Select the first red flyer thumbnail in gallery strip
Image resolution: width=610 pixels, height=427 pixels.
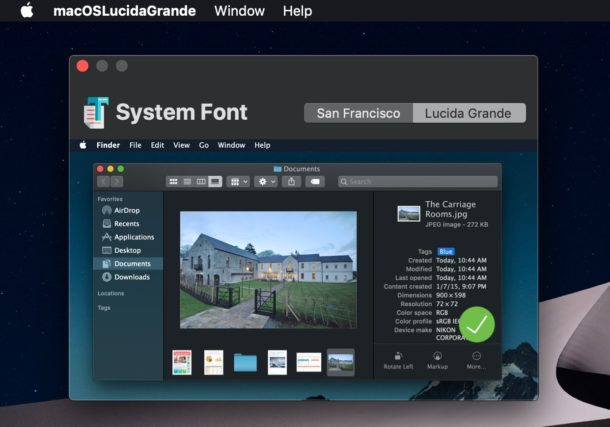click(x=182, y=362)
